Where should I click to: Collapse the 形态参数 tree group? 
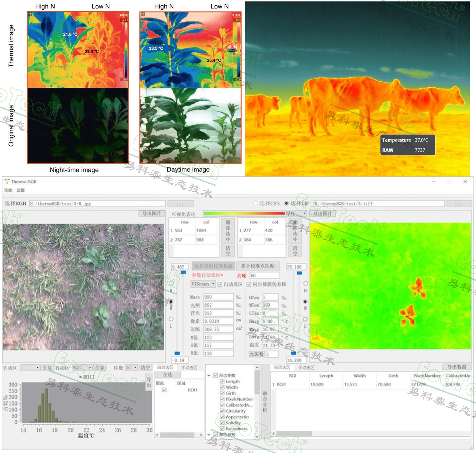click(x=209, y=375)
